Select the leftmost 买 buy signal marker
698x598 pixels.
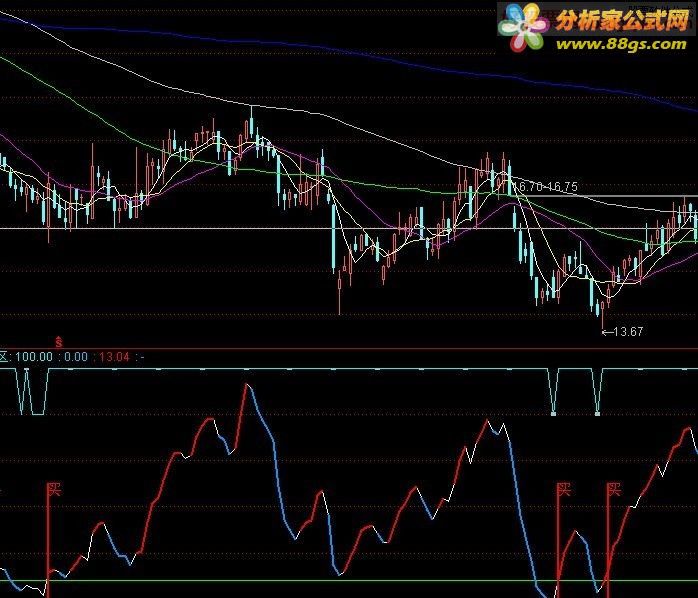54,489
